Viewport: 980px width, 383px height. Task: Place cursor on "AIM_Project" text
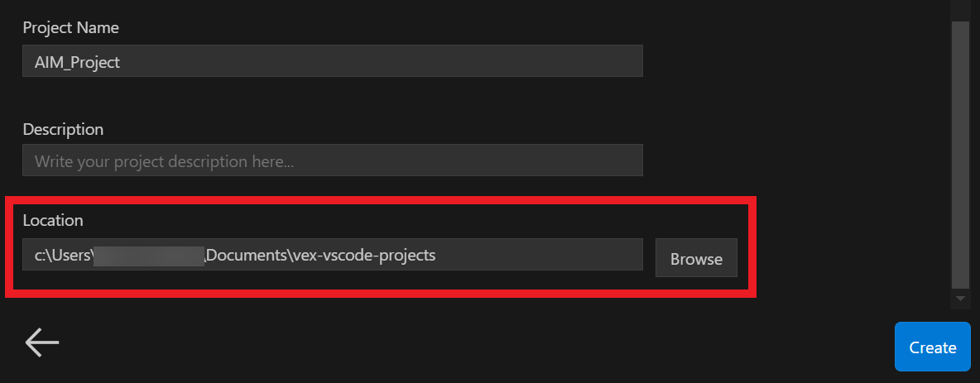pyautogui.click(x=77, y=62)
